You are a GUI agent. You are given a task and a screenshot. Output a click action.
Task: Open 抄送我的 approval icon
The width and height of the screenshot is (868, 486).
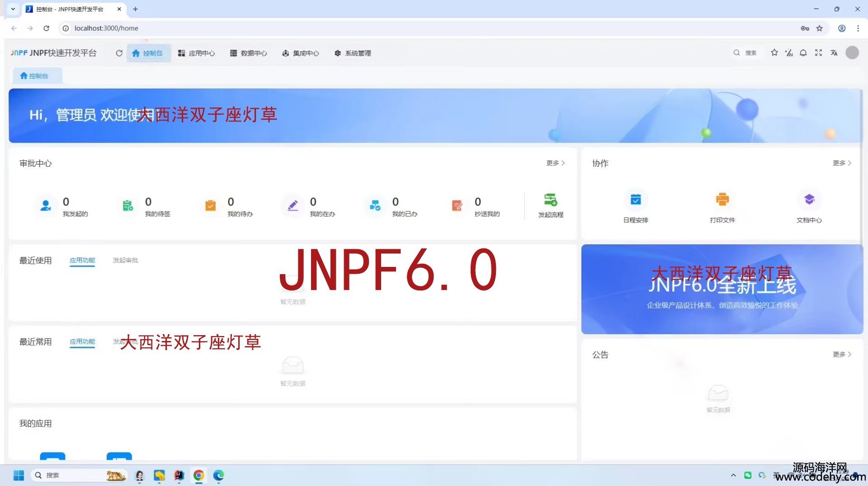coord(457,206)
